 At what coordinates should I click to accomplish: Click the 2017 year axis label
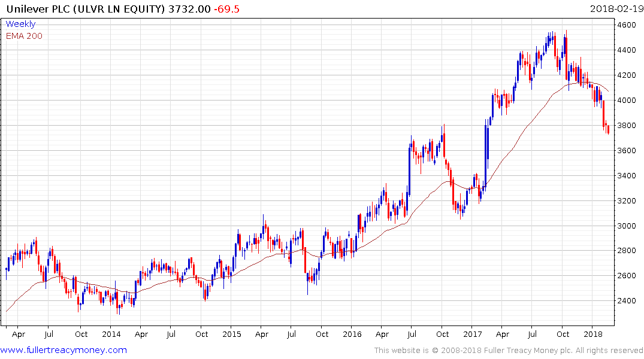pos(472,334)
